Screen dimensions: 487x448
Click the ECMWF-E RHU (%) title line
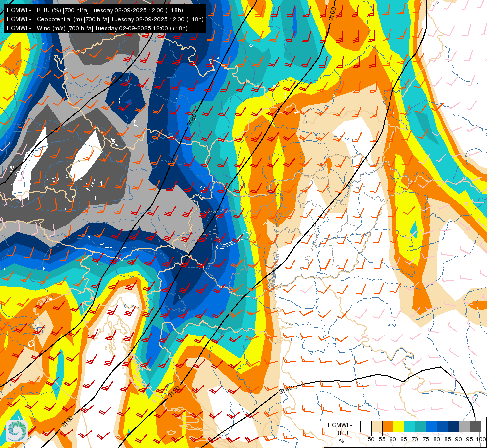(x=95, y=10)
